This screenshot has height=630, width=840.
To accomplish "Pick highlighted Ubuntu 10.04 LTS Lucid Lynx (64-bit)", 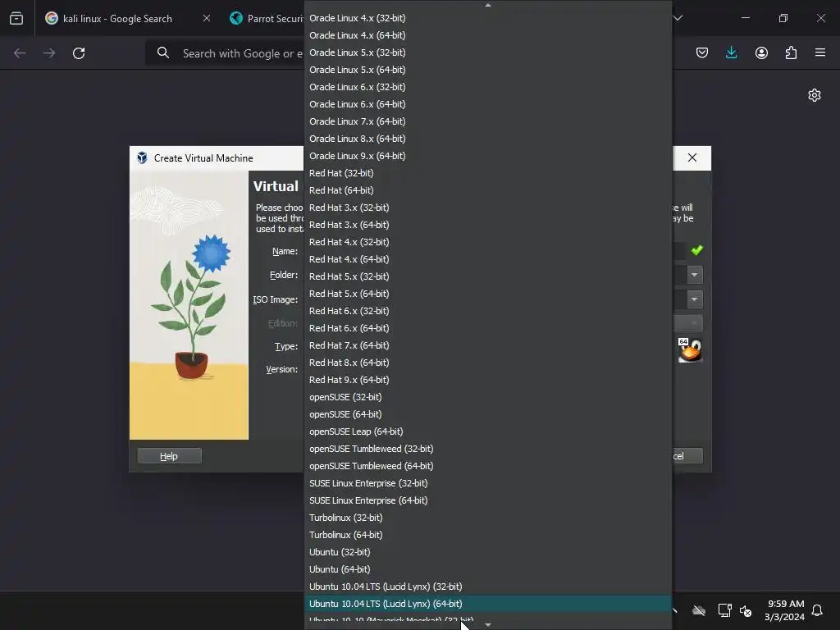I will point(487,604).
